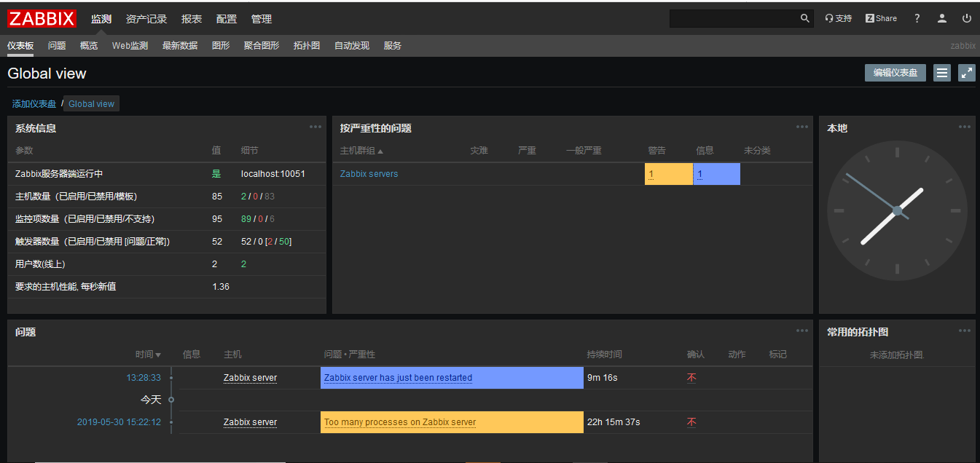Click the yellow 警告 count cell

668,174
